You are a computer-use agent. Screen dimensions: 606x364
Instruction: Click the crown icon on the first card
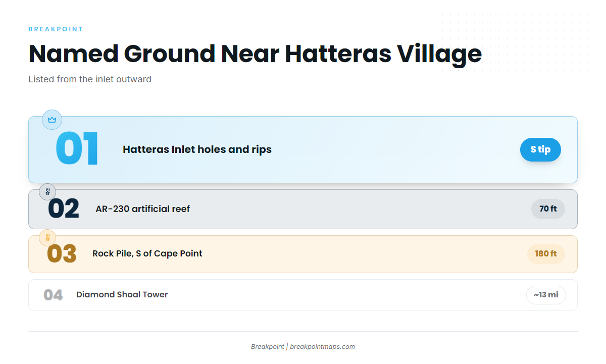(52, 120)
